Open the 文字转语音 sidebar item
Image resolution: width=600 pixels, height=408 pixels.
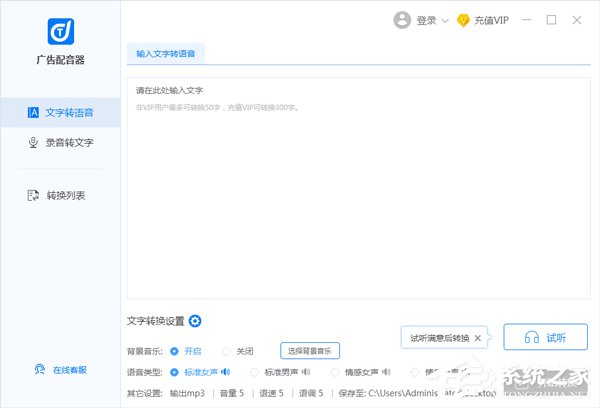point(60,112)
